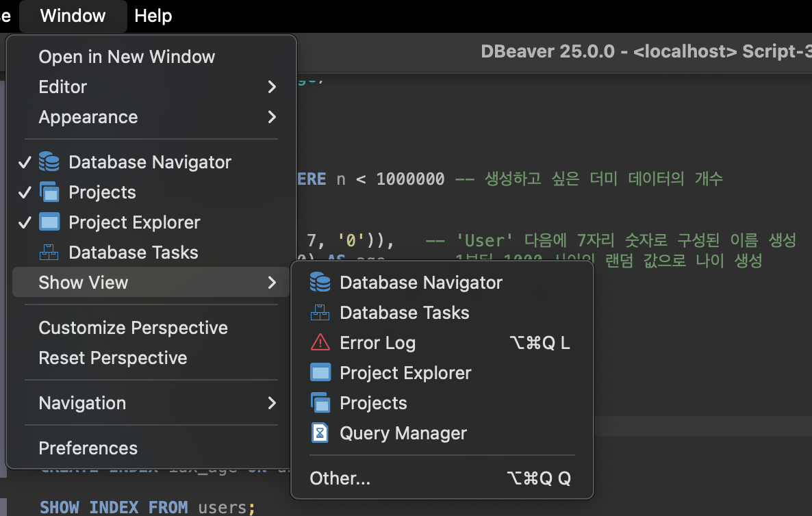This screenshot has width=812, height=516.
Task: Select Editor label in Window menu
Action: pos(63,86)
